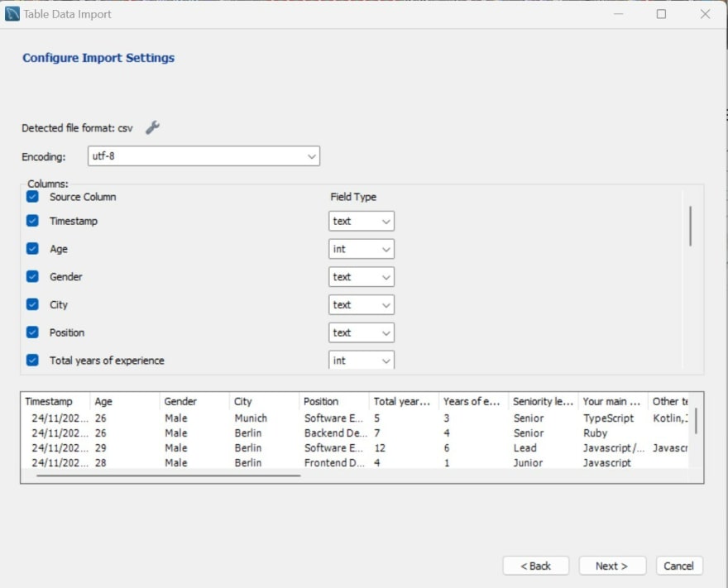
Task: Click the Timestamp preview column header
Action: [55, 401]
